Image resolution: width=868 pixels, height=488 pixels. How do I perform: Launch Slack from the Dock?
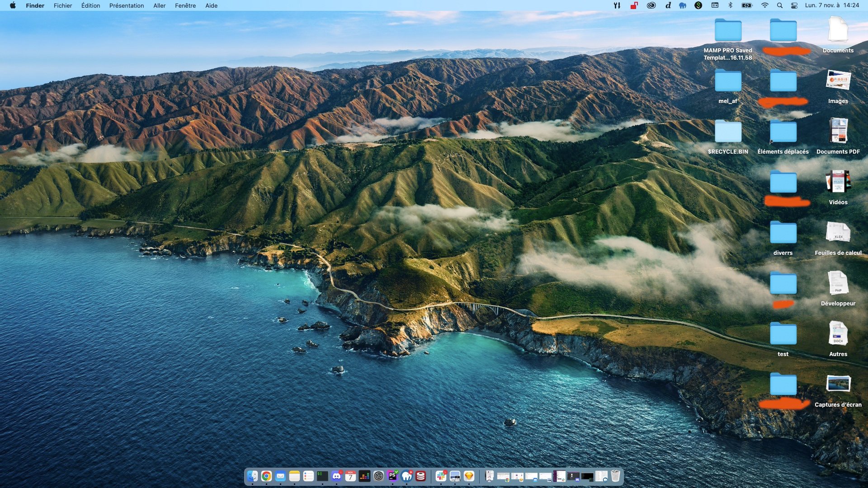[441, 476]
